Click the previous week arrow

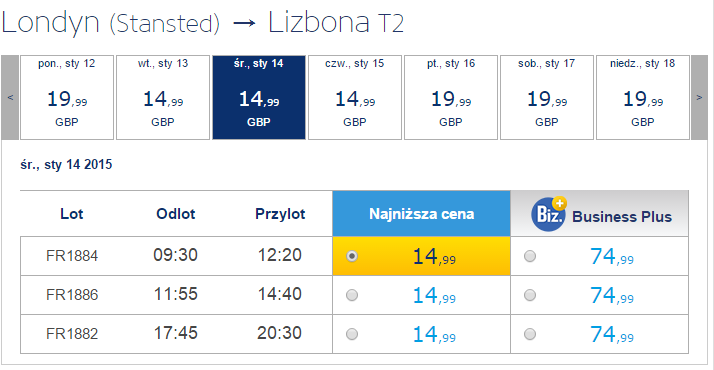tap(10, 97)
